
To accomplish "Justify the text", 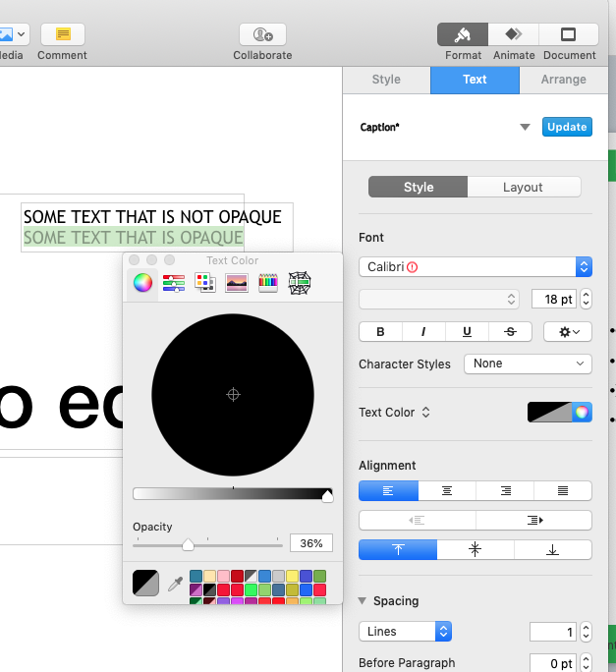I will tap(563, 490).
